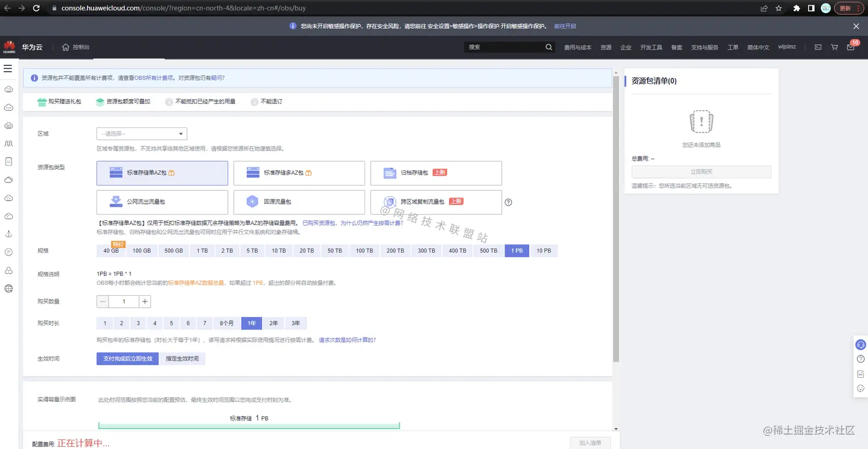
Task: Click the 立即购买 button
Action: [701, 172]
